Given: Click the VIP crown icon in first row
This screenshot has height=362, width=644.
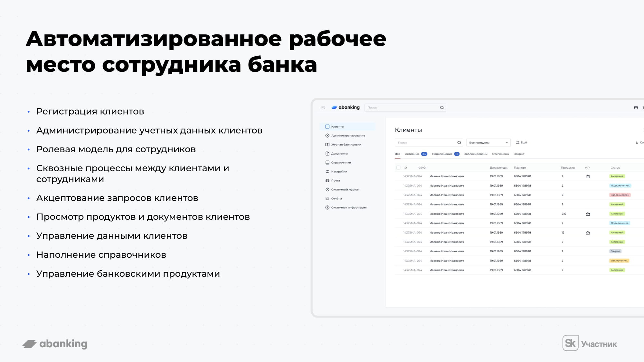Looking at the screenshot, I should point(588,176).
